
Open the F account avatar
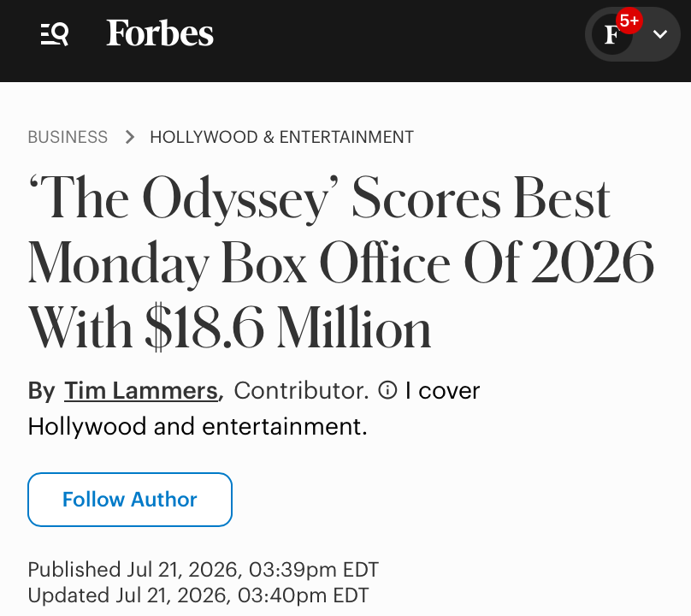pyautogui.click(x=612, y=34)
